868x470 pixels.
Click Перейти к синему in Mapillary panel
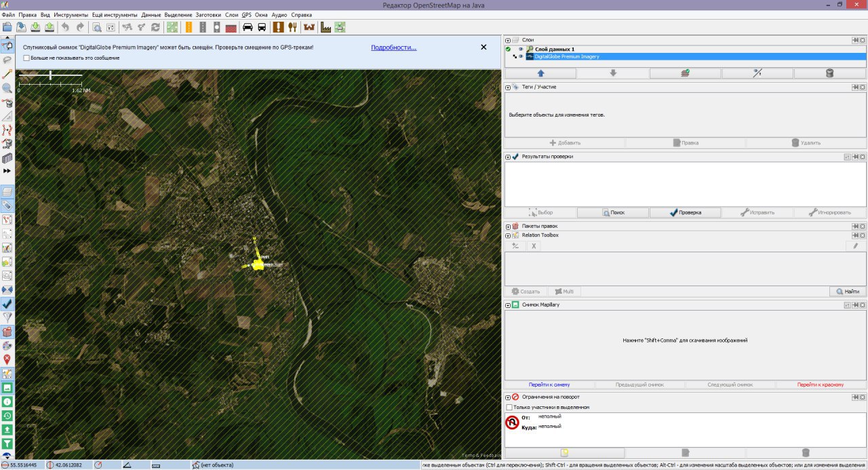(x=550, y=385)
